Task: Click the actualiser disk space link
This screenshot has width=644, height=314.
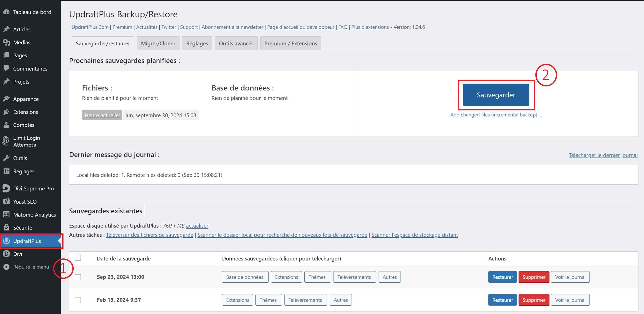Action: 197,226
